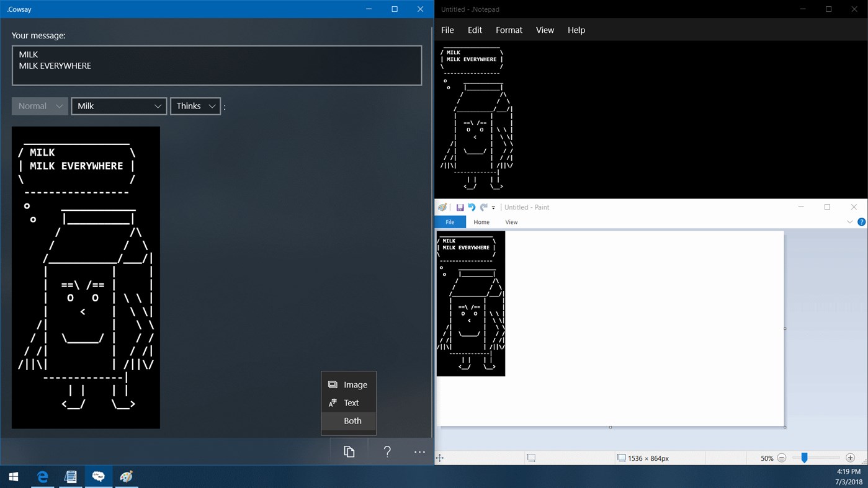
Task: Open Cowsay help via the question mark icon
Action: pos(387,451)
